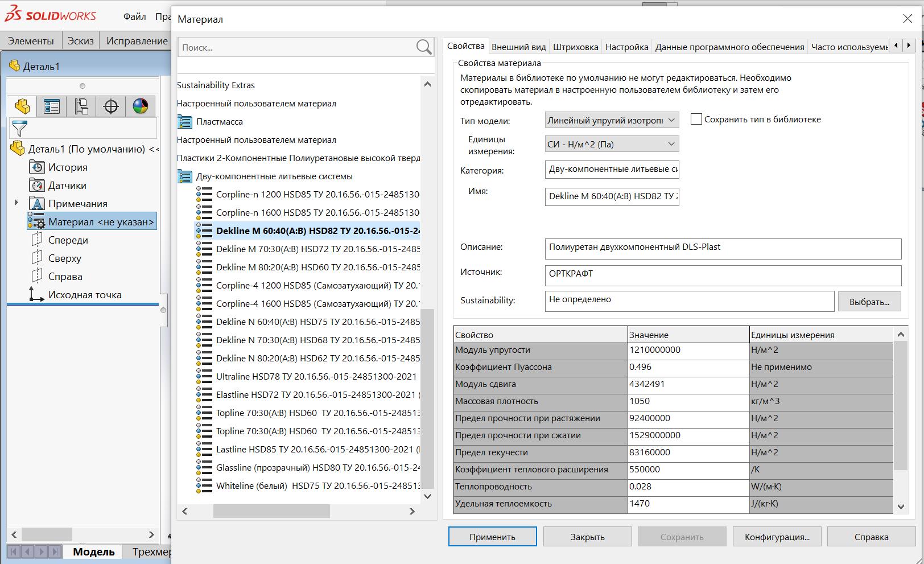Viewport: 924px width, 564px height.
Task: Click the filter funnel icon
Action: pyautogui.click(x=20, y=129)
